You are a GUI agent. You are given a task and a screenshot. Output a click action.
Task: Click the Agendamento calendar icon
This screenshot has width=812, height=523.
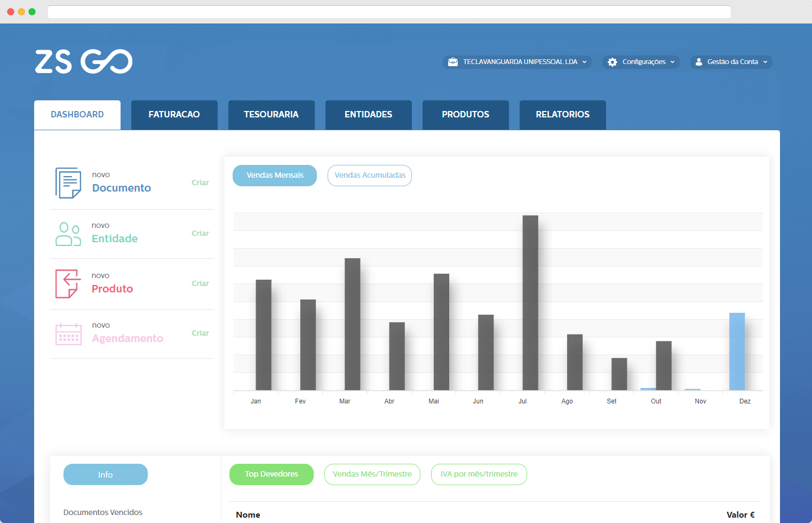(x=68, y=334)
